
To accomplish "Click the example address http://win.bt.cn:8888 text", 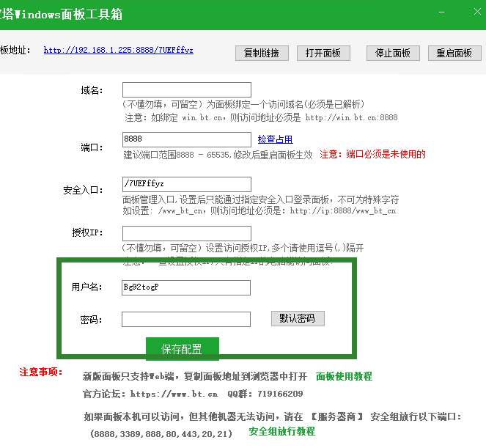I will click(351, 117).
